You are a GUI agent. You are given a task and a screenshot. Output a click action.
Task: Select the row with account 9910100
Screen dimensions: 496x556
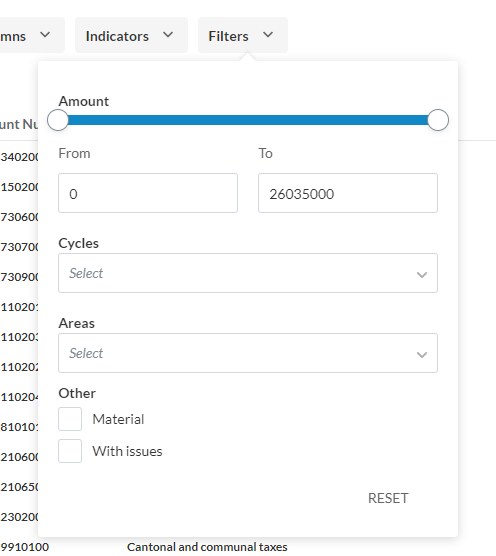tap(248, 547)
